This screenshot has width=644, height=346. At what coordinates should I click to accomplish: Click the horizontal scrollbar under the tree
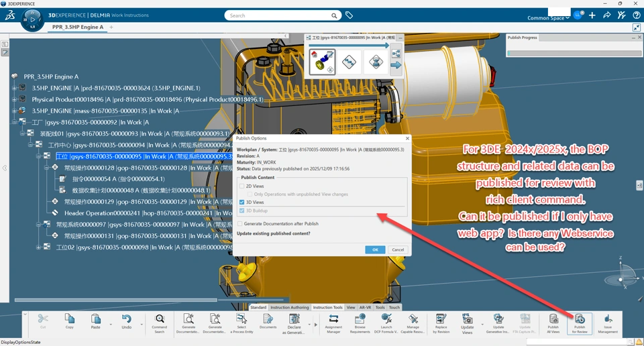click(x=116, y=300)
